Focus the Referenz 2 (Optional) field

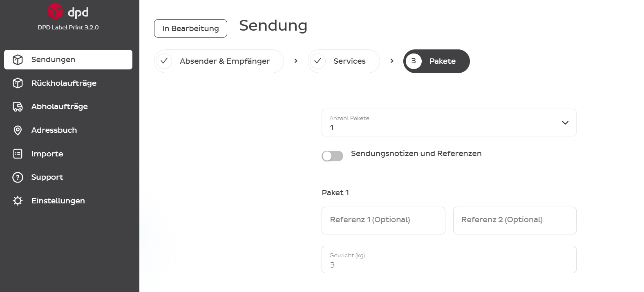[515, 221]
